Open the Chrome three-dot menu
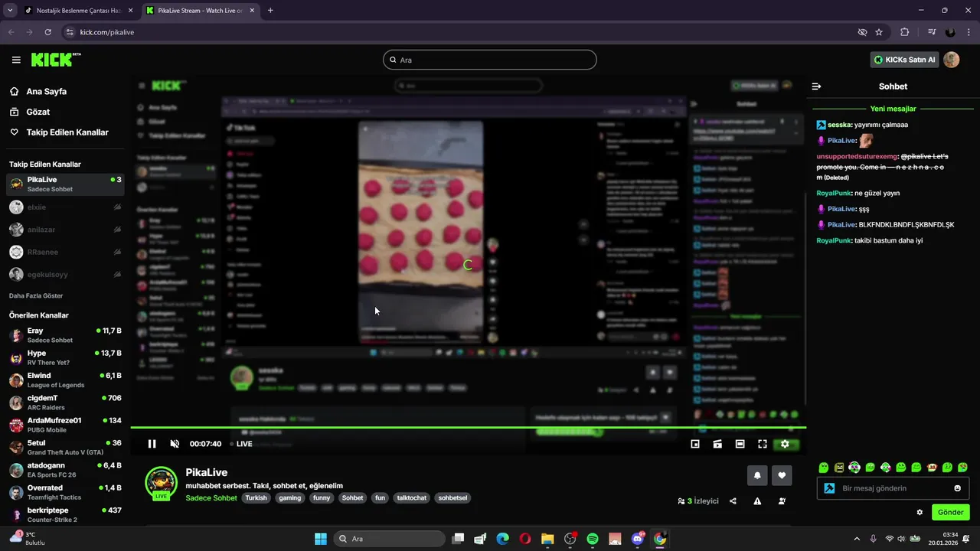 click(x=969, y=32)
